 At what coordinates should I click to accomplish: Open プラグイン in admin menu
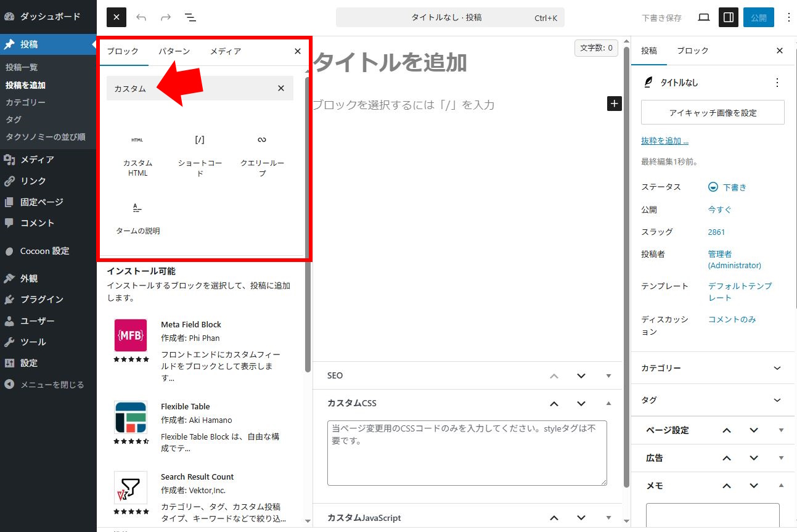48,300
